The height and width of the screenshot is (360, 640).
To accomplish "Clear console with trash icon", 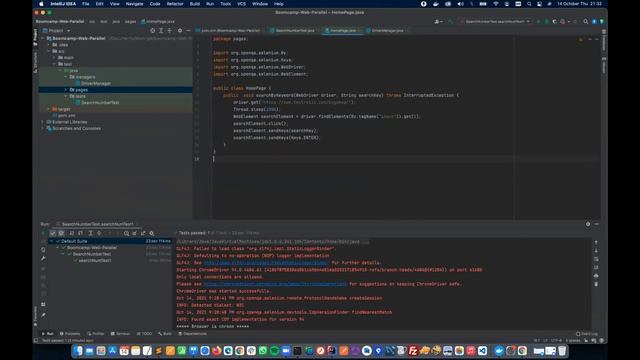I will click(596, 284).
